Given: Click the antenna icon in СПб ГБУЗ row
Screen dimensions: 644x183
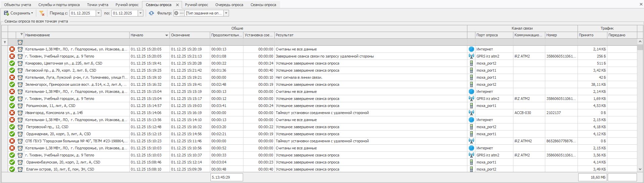Looking at the screenshot, I should (x=471, y=141).
